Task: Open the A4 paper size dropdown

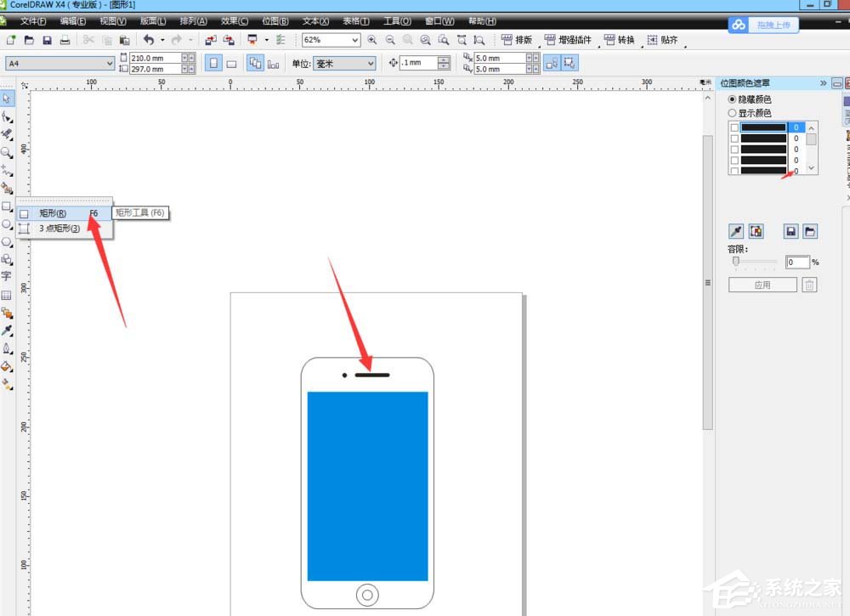Action: coord(110,64)
